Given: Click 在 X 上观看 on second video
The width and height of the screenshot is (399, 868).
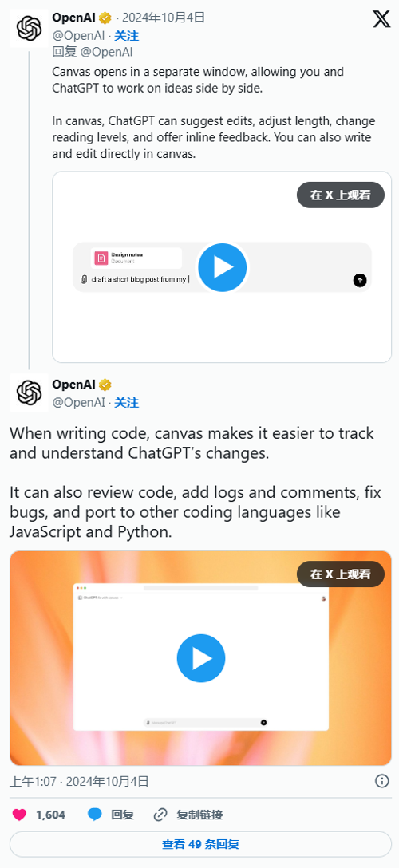Looking at the screenshot, I should [x=340, y=574].
